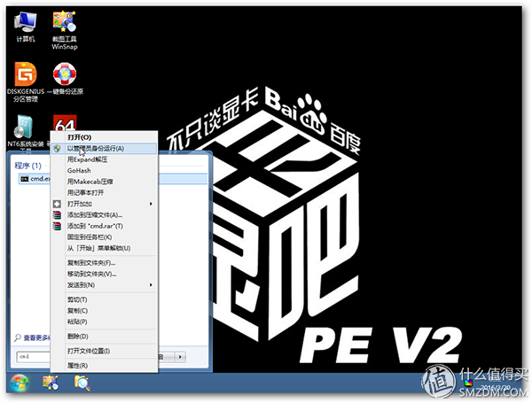Open the 一键备份还原 desktop icon
Viewport: 532px width, 403px height.
point(65,79)
